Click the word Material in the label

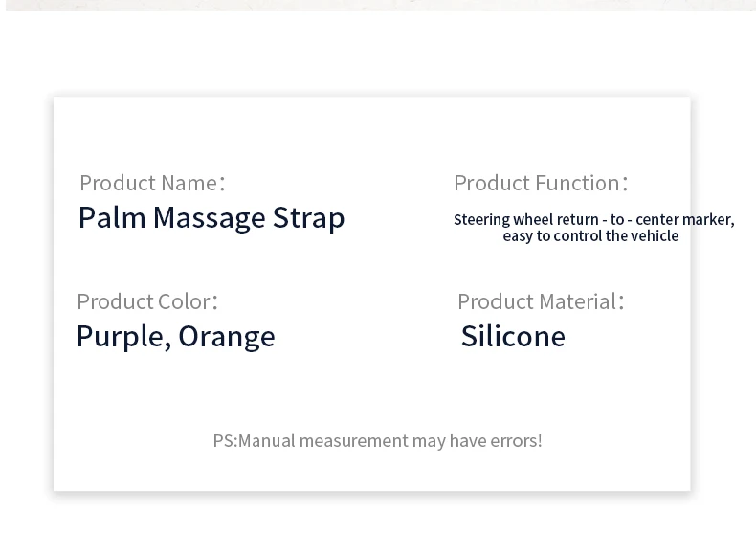(578, 301)
